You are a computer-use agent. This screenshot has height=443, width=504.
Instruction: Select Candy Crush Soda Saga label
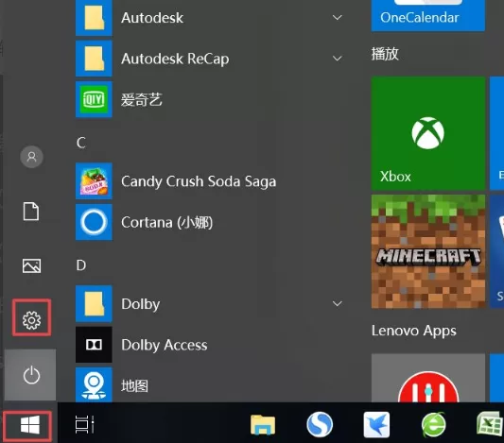coord(199,181)
